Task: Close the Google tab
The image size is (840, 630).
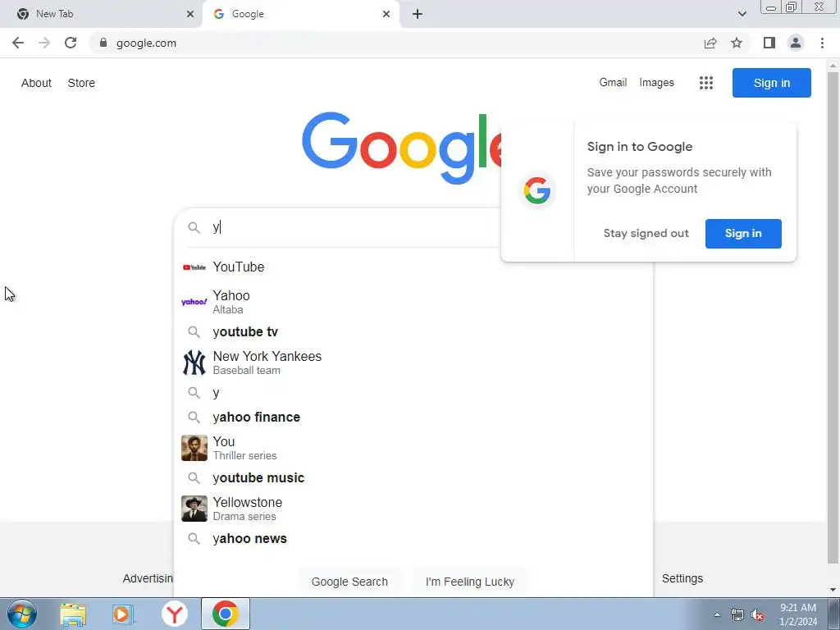Action: [x=386, y=14]
